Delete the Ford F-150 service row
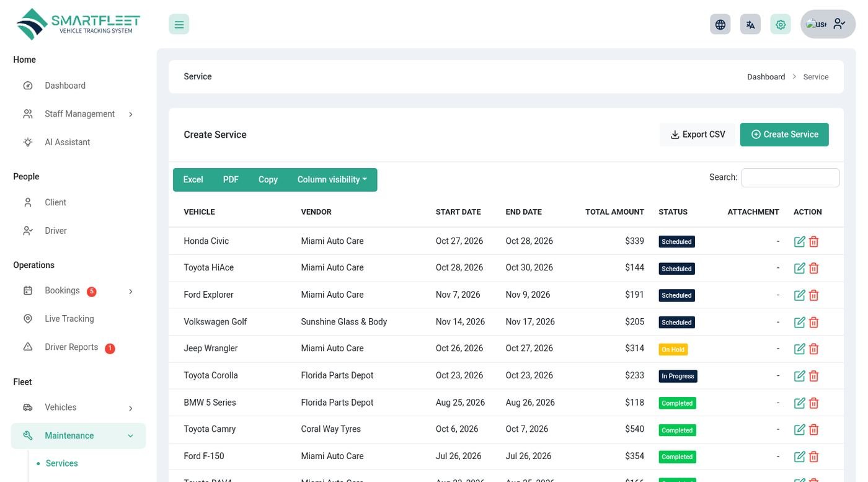This screenshot has width=868, height=482. 814,457
